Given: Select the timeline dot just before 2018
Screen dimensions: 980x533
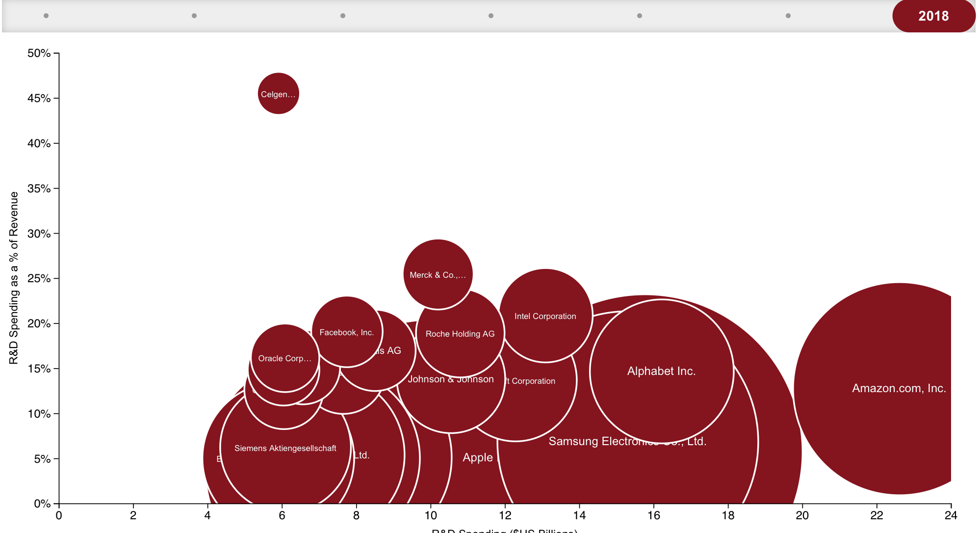Looking at the screenshot, I should click(788, 16).
